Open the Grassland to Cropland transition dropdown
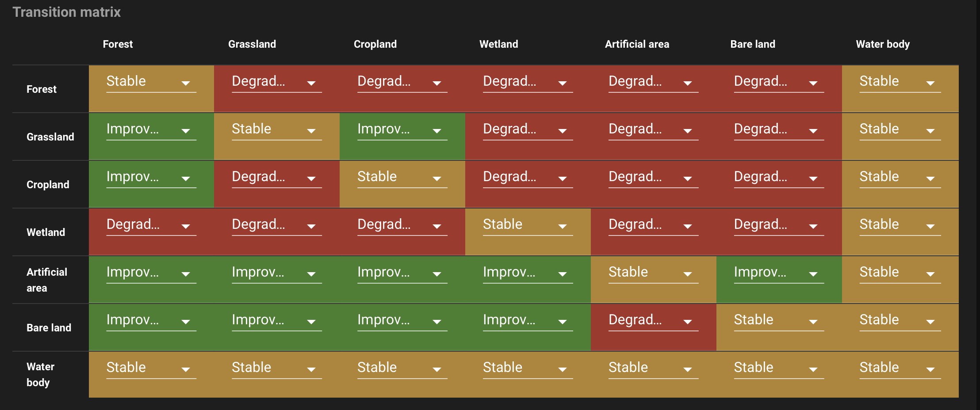The height and width of the screenshot is (410, 980). click(402, 129)
